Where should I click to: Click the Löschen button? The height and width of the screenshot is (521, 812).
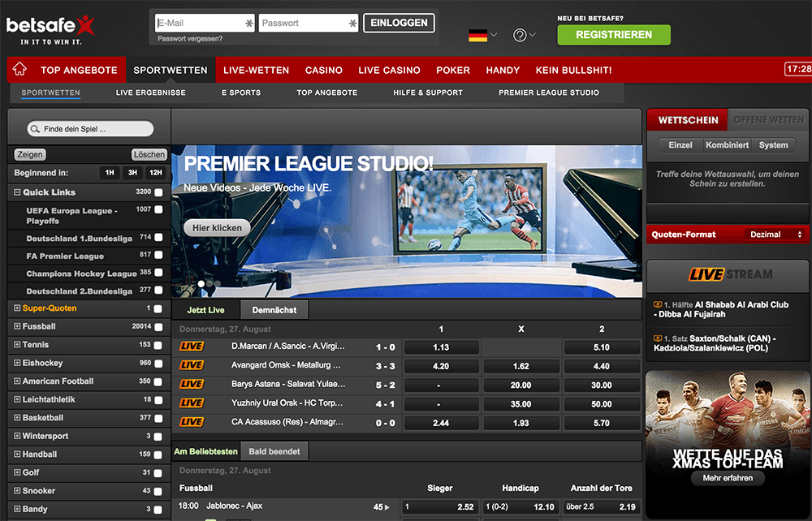point(149,154)
